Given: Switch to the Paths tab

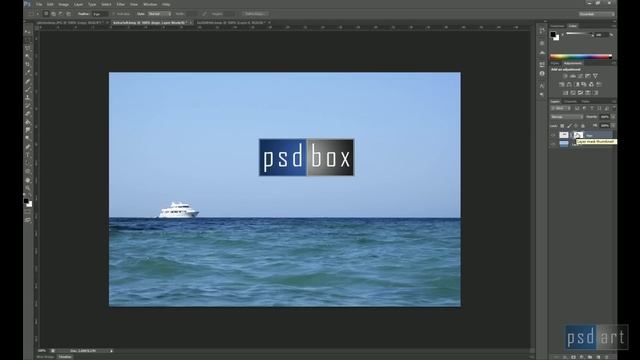Looking at the screenshot, I should click(x=585, y=101).
